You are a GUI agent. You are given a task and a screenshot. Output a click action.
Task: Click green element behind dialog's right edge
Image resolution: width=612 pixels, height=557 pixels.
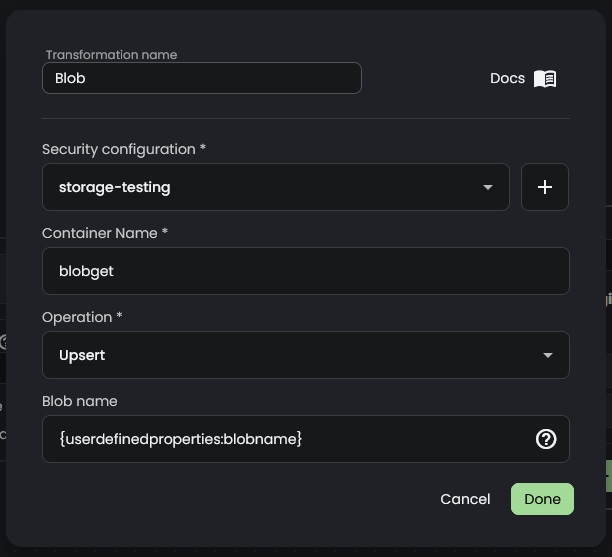click(608, 476)
